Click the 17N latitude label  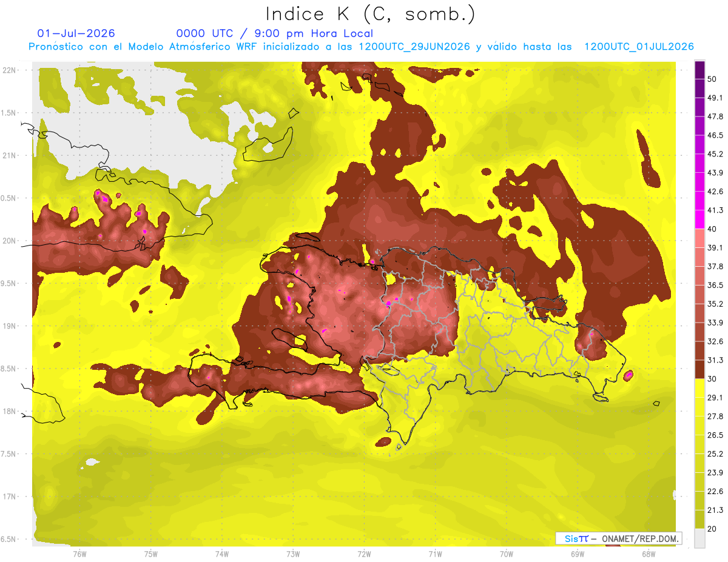pyautogui.click(x=9, y=497)
